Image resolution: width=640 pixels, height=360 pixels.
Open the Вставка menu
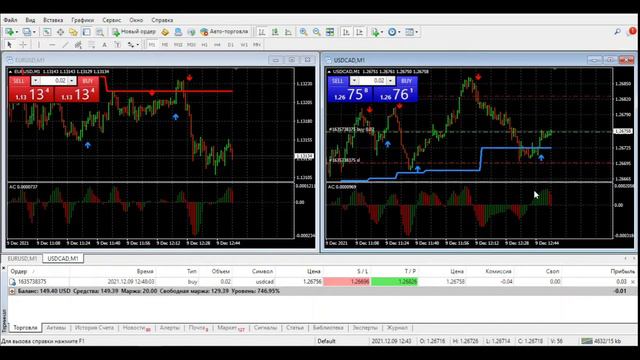(x=53, y=20)
